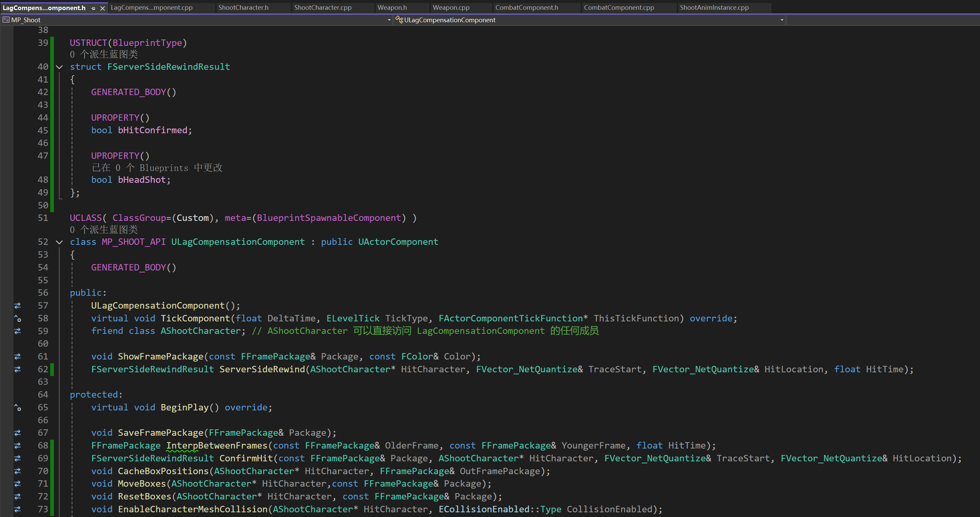The width and height of the screenshot is (980, 517).
Task: Click the Blueprints changes CodeLens above bHeadShot
Action: [x=157, y=168]
